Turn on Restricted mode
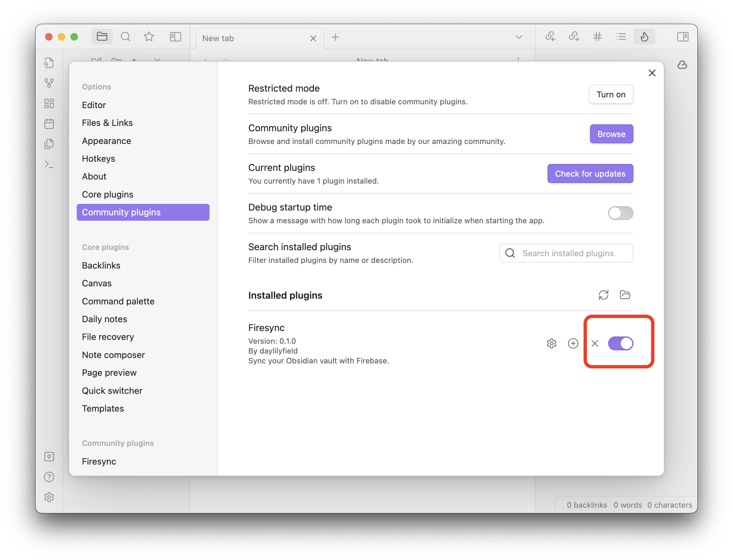Screen dimensions: 733x560 click(x=611, y=94)
